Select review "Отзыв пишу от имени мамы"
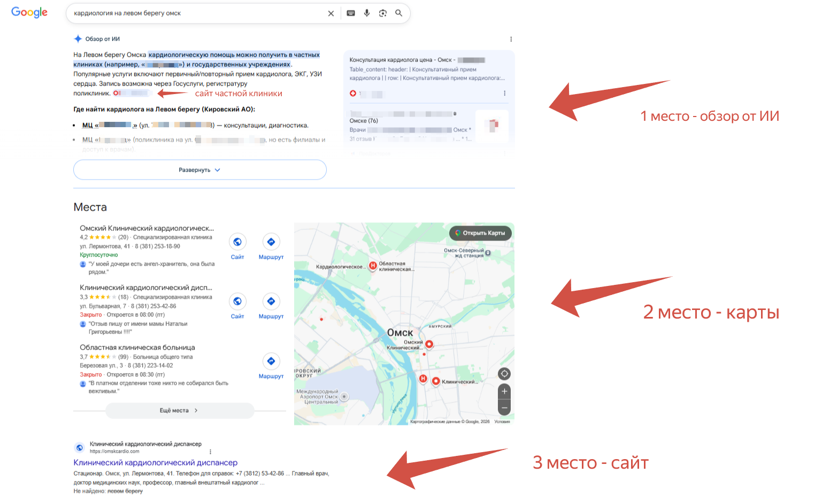Screen dimensions: 830x504 (138, 328)
